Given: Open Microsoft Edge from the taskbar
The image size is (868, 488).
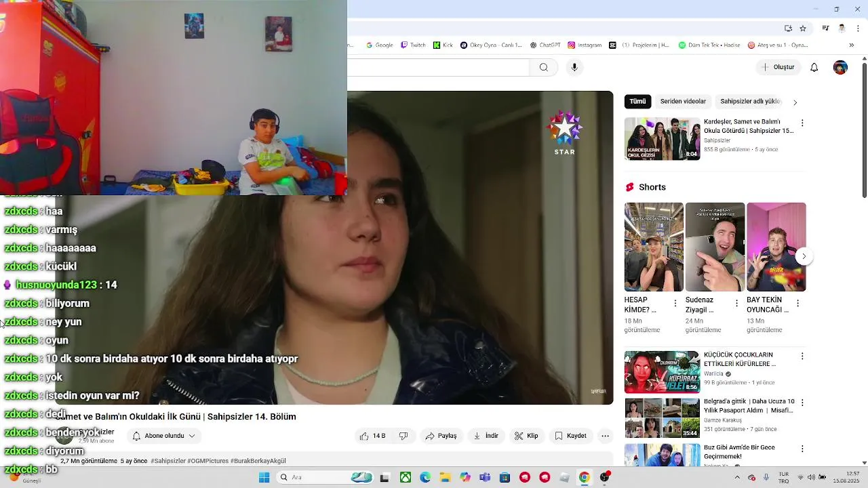Looking at the screenshot, I should pos(425,477).
